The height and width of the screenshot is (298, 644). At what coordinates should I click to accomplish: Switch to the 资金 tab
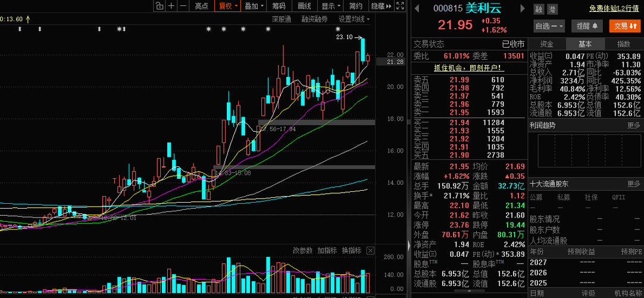point(546,44)
